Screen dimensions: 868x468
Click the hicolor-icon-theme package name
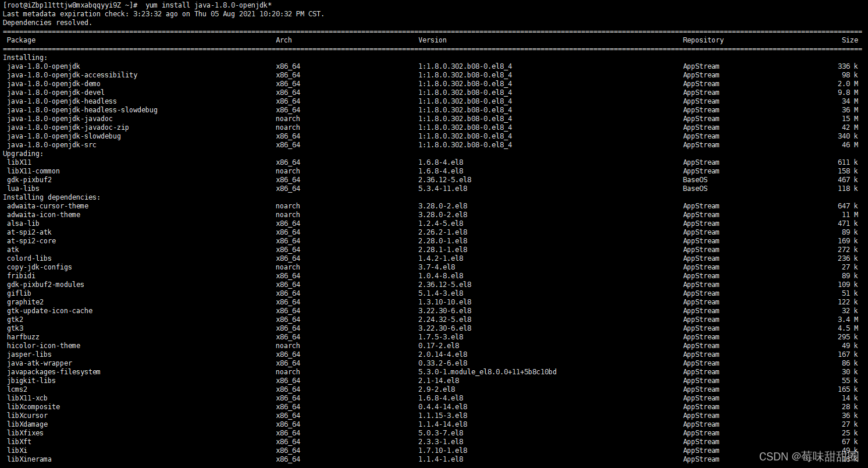[x=44, y=346]
